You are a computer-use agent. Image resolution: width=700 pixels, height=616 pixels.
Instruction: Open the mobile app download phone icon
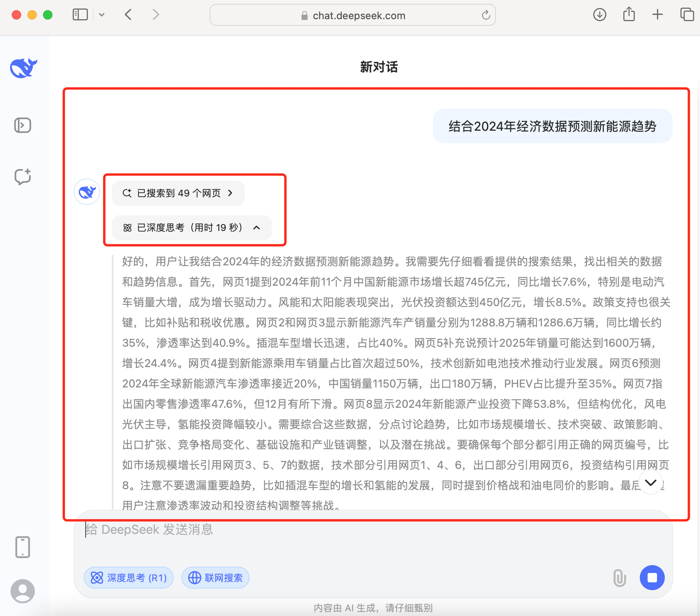pyautogui.click(x=23, y=547)
